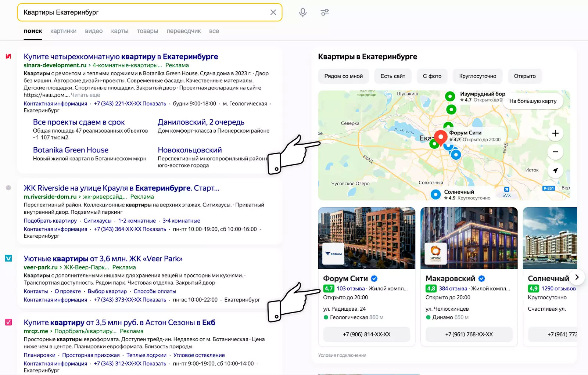The height and width of the screenshot is (375, 588).
Task: Open ЖК Riverside на улице Крауля result
Action: tap(121, 188)
